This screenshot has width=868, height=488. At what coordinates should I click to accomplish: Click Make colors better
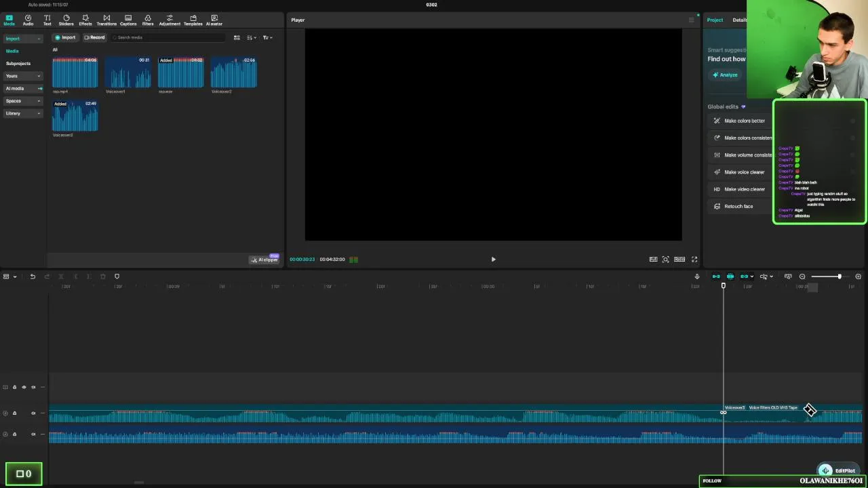744,121
